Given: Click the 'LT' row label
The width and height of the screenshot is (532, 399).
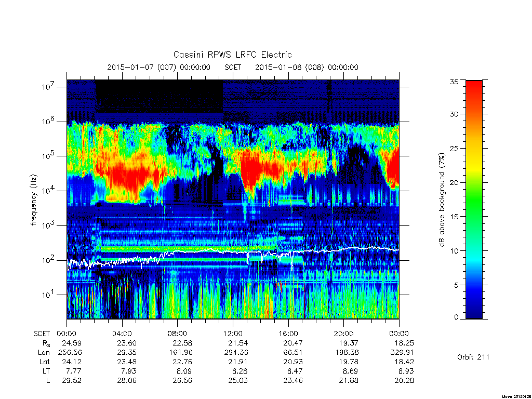Looking at the screenshot, I should tap(46, 371).
